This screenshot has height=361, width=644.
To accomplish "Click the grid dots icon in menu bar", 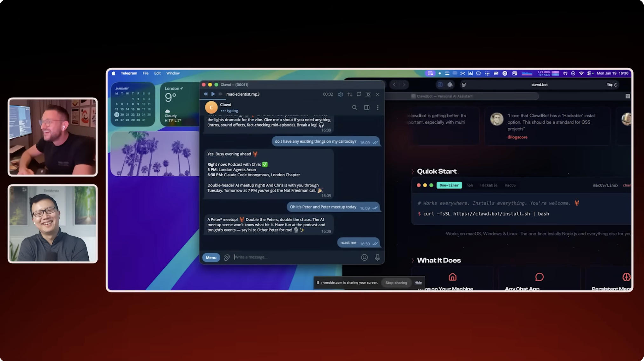I will pos(487,73).
